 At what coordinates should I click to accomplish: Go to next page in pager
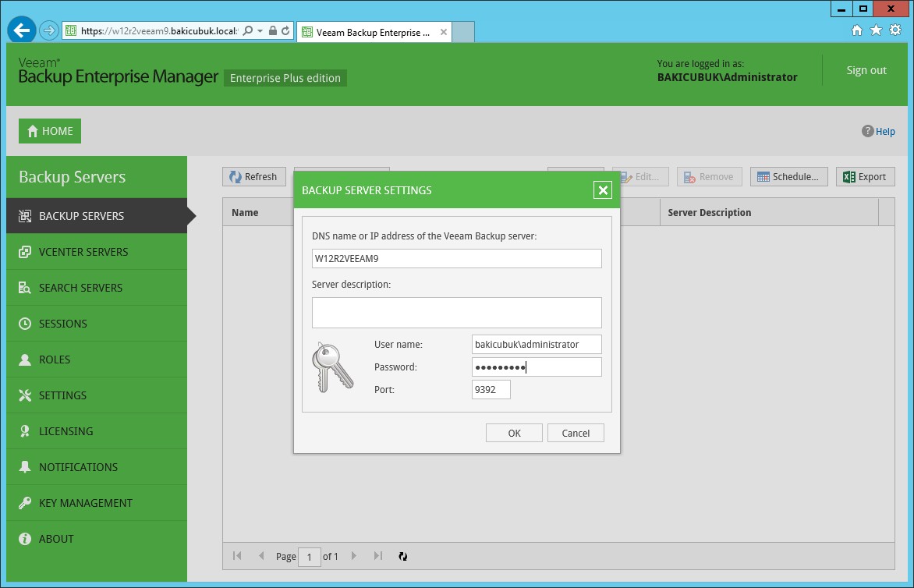click(x=354, y=556)
